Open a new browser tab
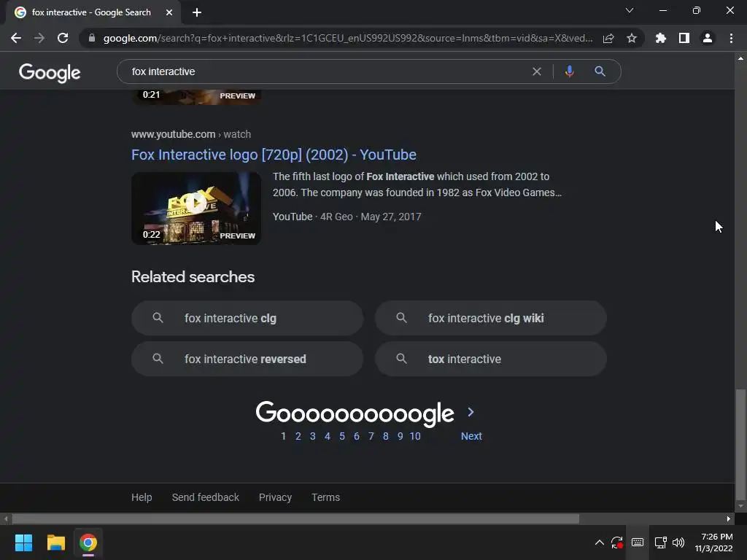747x560 pixels. coord(197,12)
